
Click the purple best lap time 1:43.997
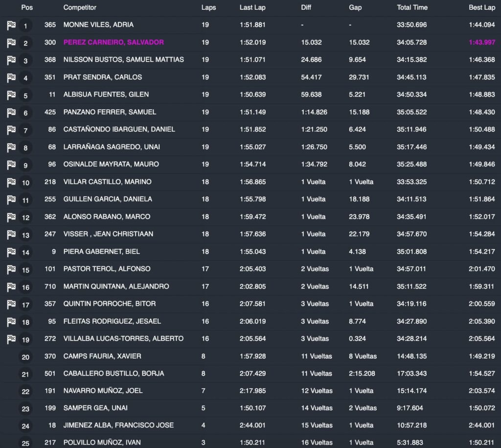pyautogui.click(x=481, y=43)
